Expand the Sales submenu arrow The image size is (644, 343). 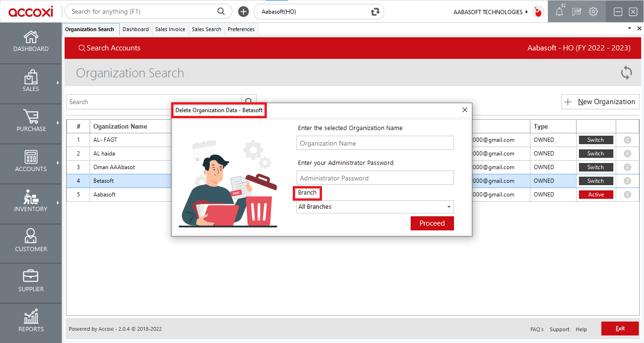[58, 82]
